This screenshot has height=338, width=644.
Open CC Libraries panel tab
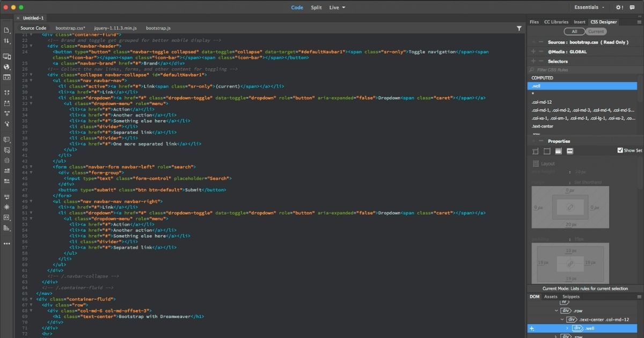tap(556, 22)
